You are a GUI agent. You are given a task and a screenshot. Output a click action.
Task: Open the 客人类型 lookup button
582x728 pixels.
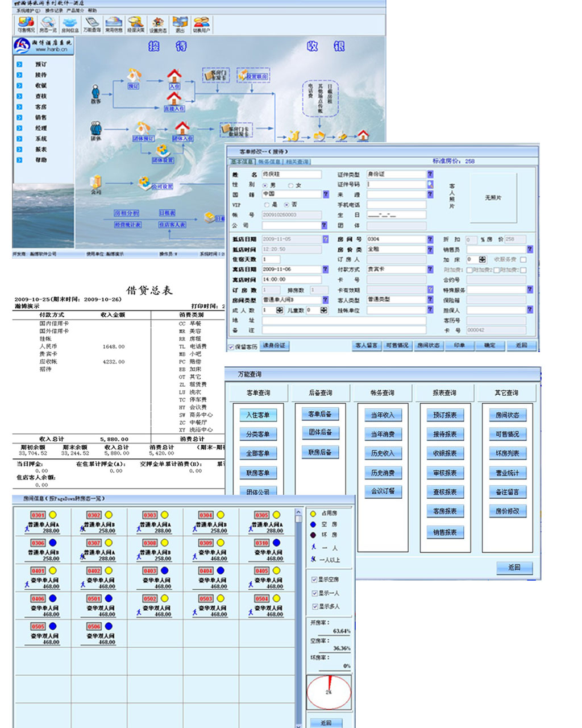click(430, 300)
